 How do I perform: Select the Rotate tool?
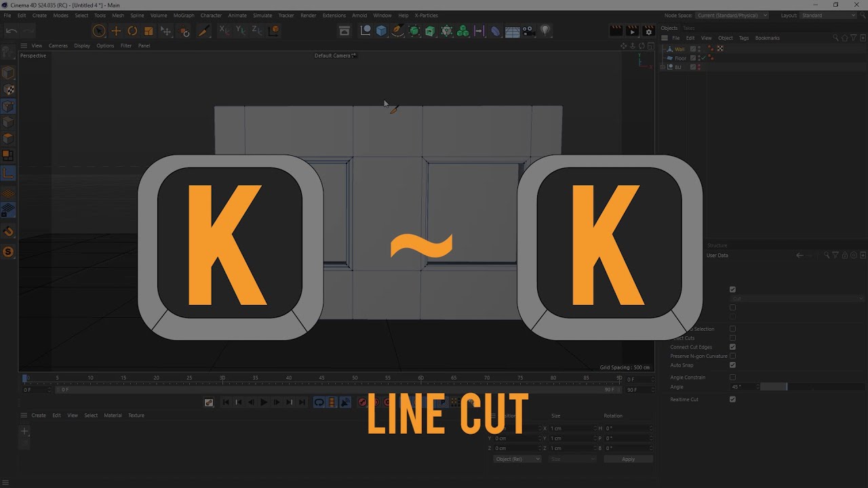point(132,30)
